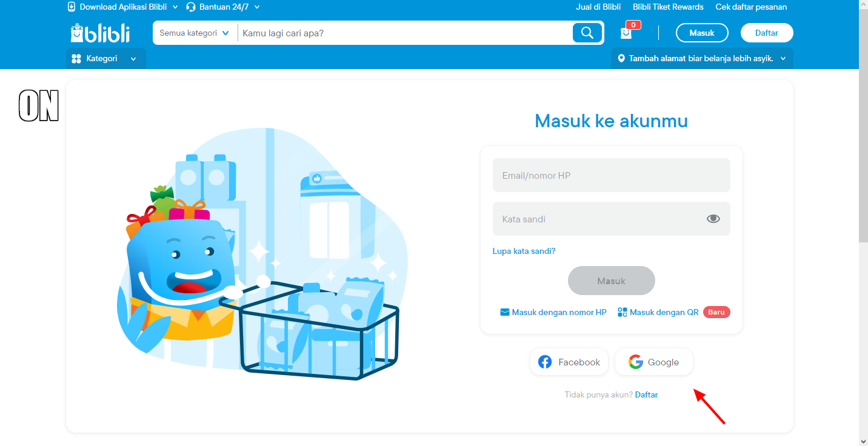Sign in with the Google button
Viewport: 868px width, 446px height.
(653, 362)
